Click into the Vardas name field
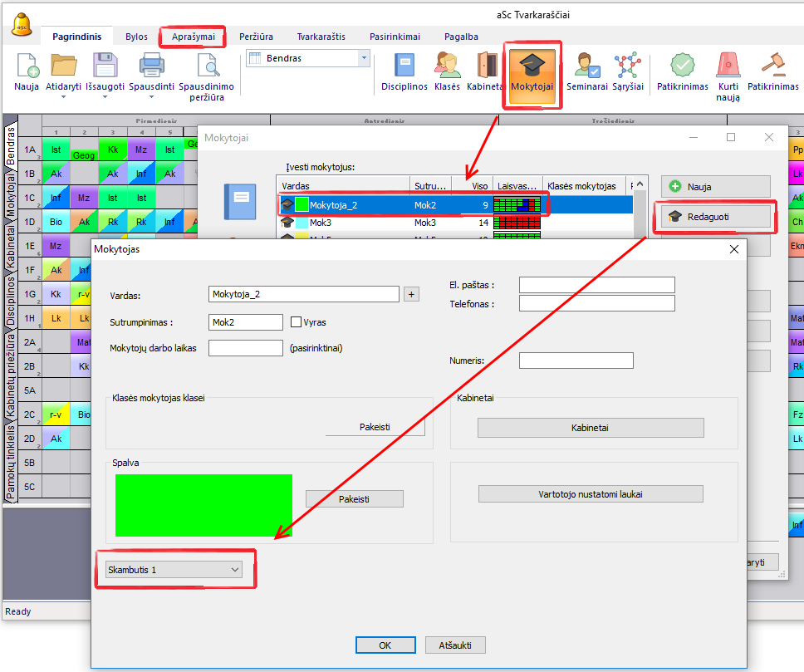 (x=304, y=294)
